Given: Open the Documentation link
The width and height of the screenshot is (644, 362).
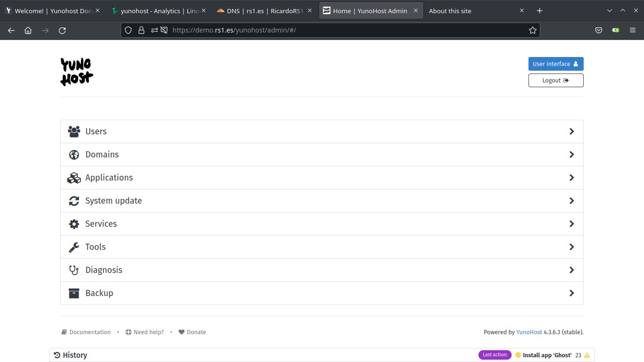Looking at the screenshot, I should pos(90,332).
